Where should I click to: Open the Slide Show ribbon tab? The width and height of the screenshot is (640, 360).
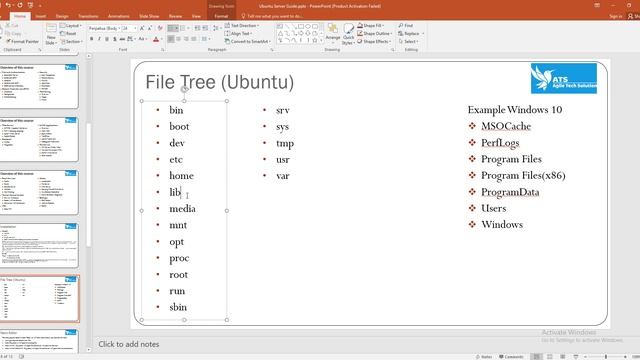(x=149, y=16)
